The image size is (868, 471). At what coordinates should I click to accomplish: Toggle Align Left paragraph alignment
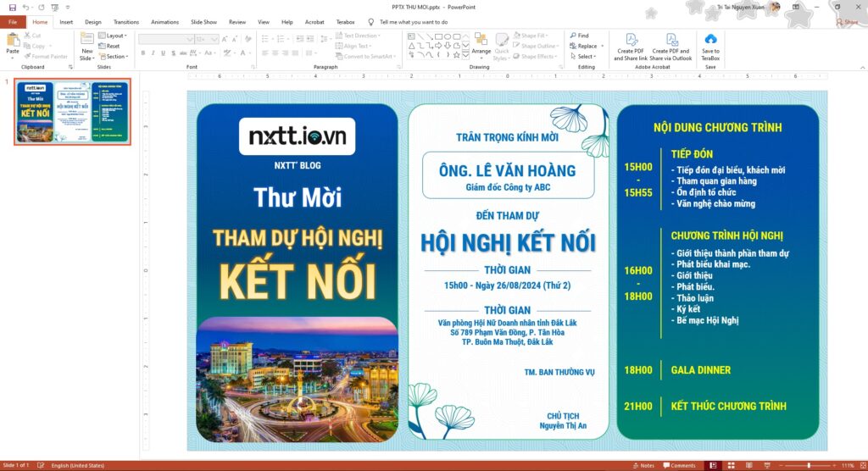265,53
